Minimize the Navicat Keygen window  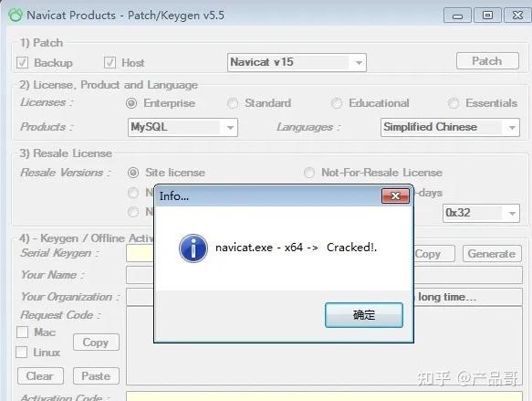[457, 16]
